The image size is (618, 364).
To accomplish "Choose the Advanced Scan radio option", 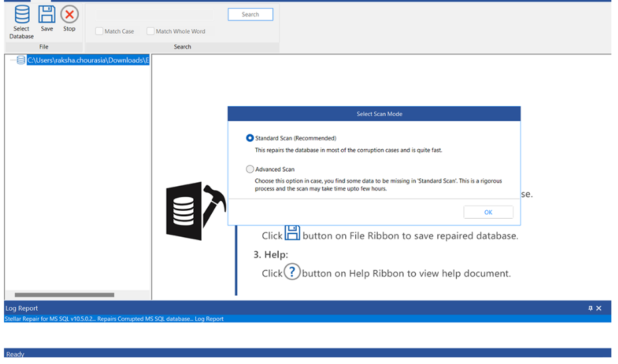I will 250,169.
